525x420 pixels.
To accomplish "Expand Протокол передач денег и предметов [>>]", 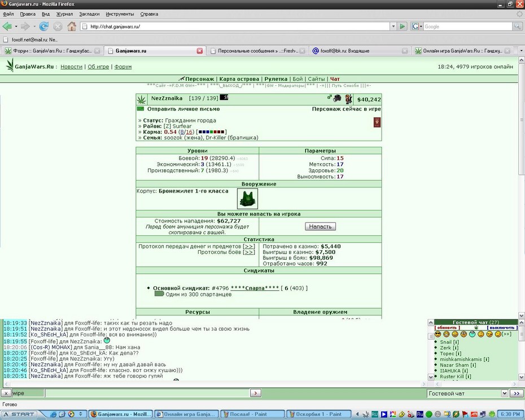I will coord(249,246).
